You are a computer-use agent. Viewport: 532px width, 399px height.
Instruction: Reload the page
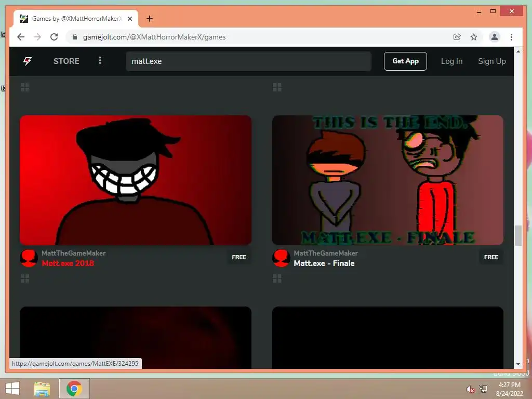coord(54,37)
